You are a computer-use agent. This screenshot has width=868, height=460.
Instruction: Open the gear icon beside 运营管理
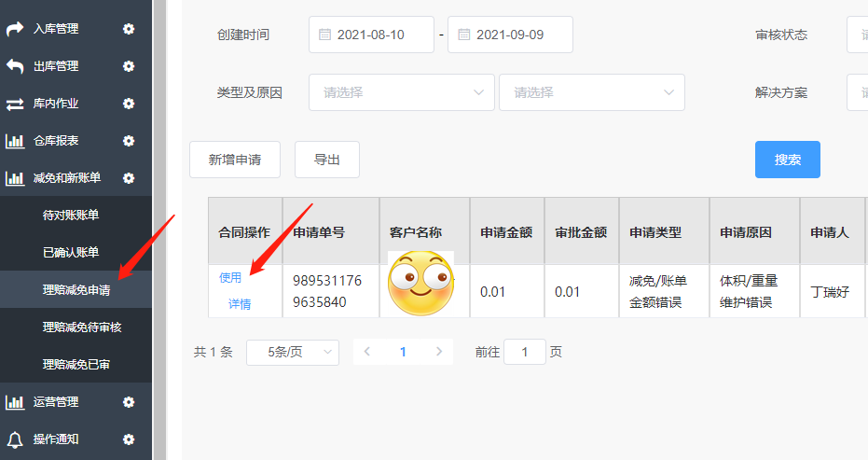pos(129,402)
